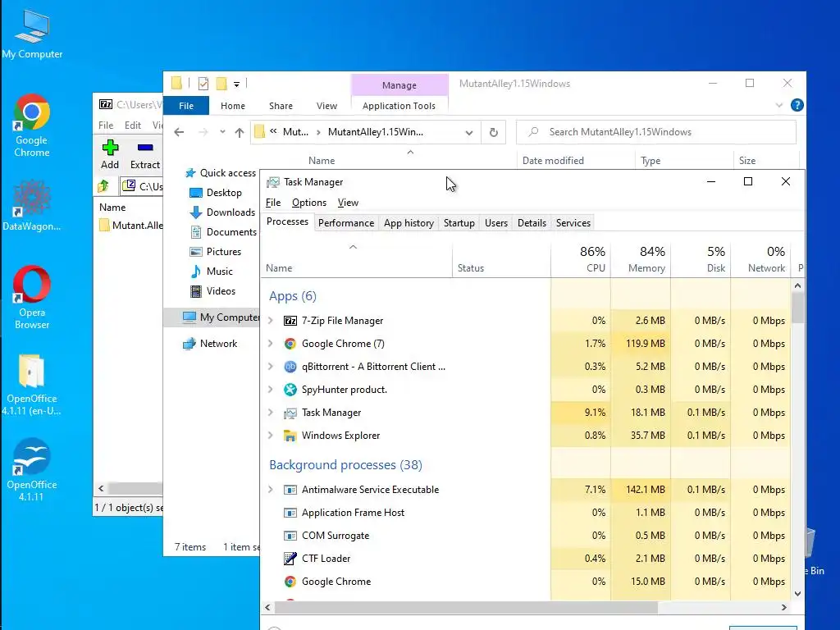Open Task Manager Options menu
840x630 pixels.
(309, 203)
